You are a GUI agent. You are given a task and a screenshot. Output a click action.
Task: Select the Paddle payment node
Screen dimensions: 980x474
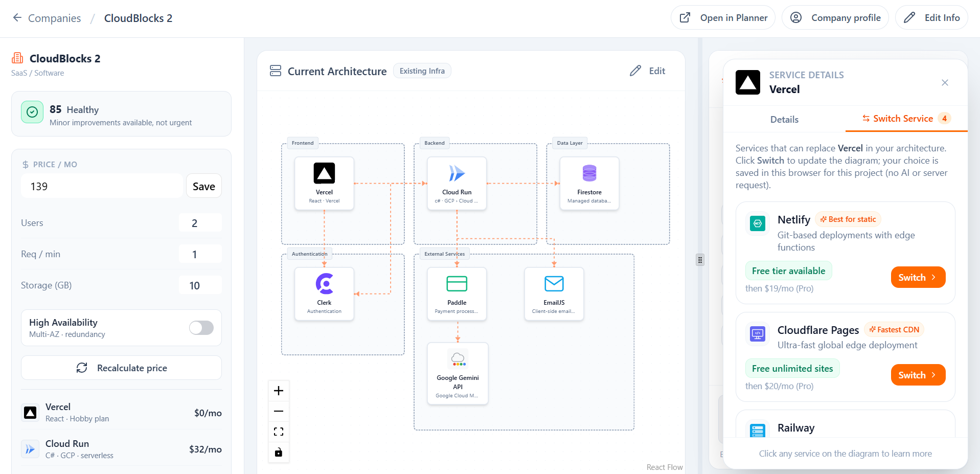tap(457, 294)
